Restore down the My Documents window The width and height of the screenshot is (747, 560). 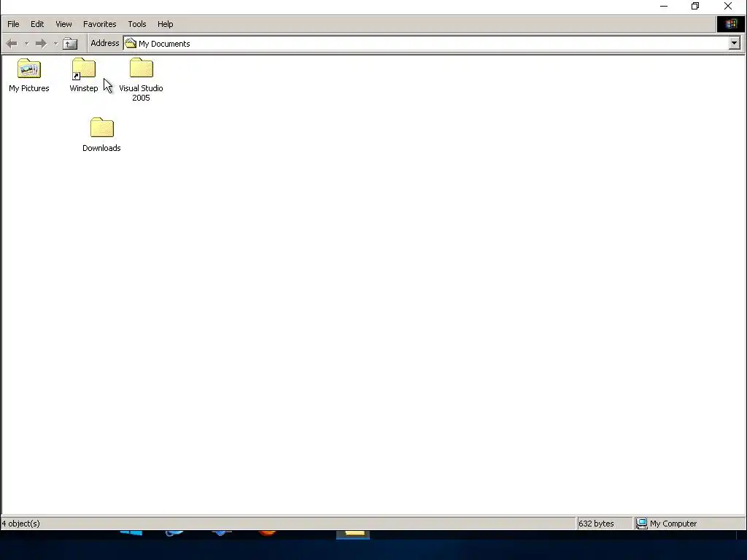695,6
